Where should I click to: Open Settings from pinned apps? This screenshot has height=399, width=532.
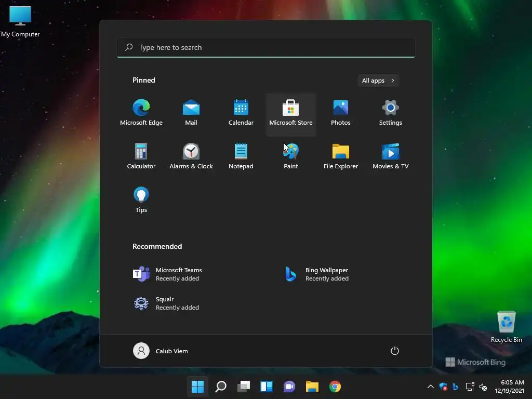(391, 113)
